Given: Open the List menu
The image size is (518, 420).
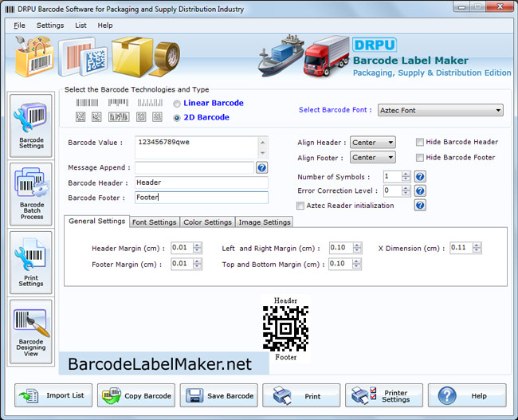Looking at the screenshot, I should click(80, 26).
